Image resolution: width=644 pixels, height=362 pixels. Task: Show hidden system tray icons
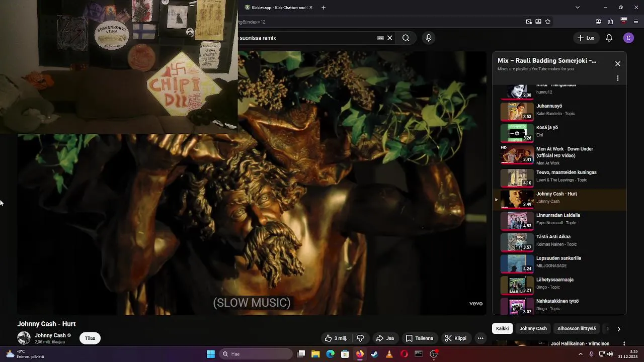pos(580,354)
